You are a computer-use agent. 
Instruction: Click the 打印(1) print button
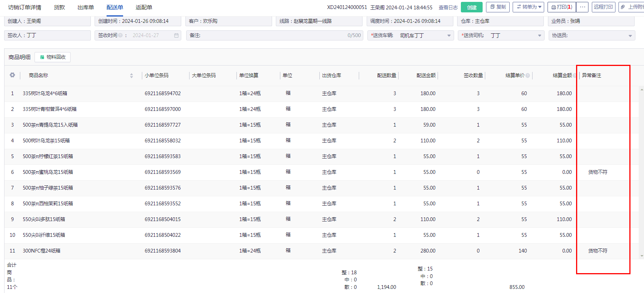pos(561,7)
